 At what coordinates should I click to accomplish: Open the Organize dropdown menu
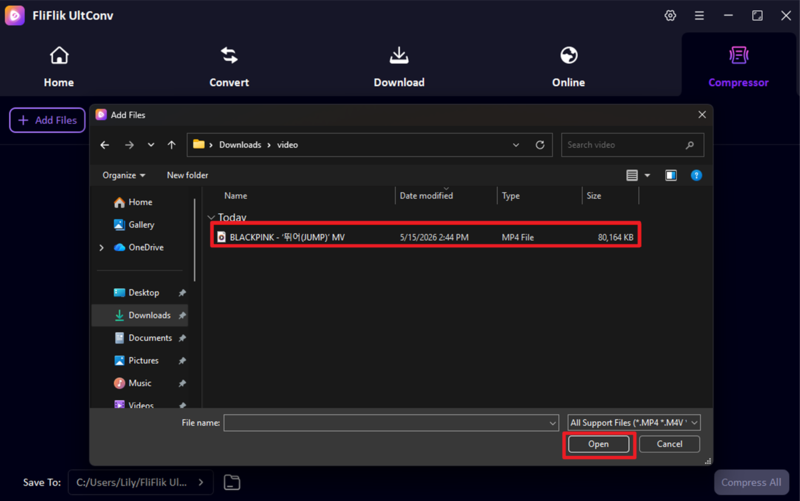(123, 175)
